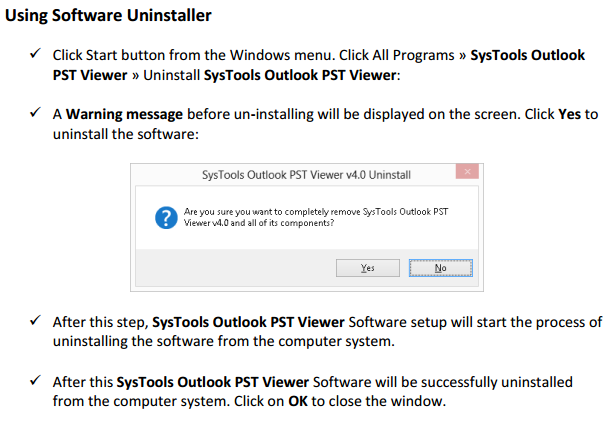Click 'Uninstall SysTools Outlook PST Viewer:' text
The image size is (614, 437).
272,75
